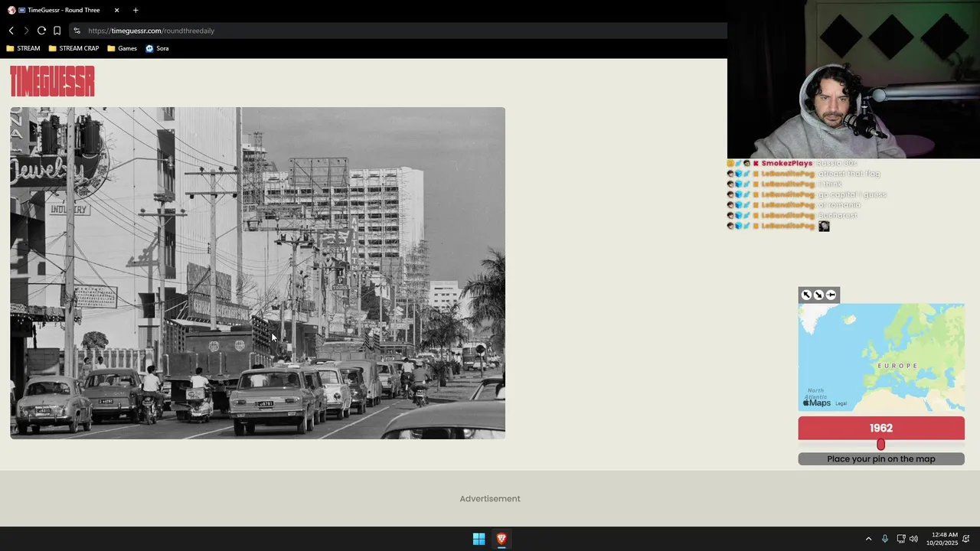Shrink the map with the down-right arrow
Screen dimensions: 980x551
818,295
